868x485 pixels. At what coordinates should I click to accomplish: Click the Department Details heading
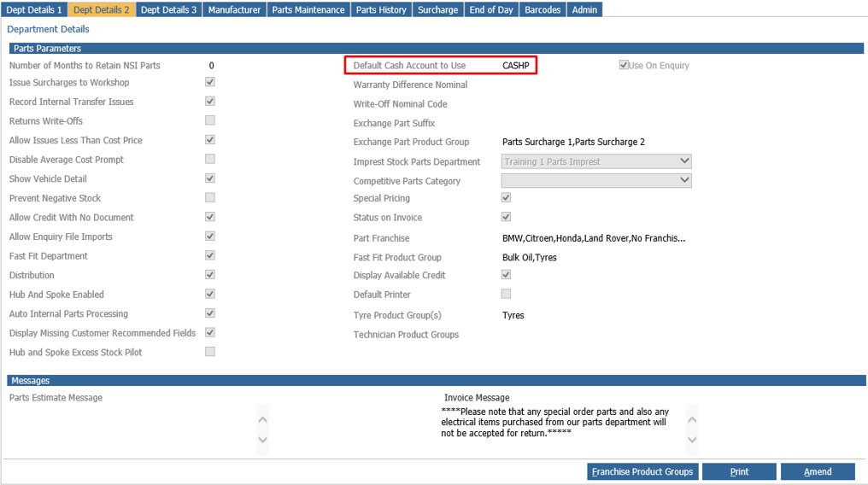pyautogui.click(x=48, y=29)
